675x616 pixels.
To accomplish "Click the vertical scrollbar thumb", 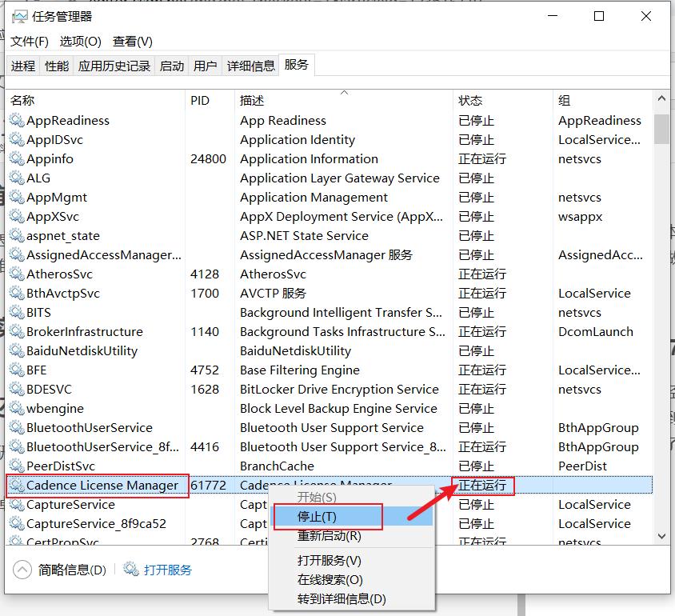I will pos(661,129).
